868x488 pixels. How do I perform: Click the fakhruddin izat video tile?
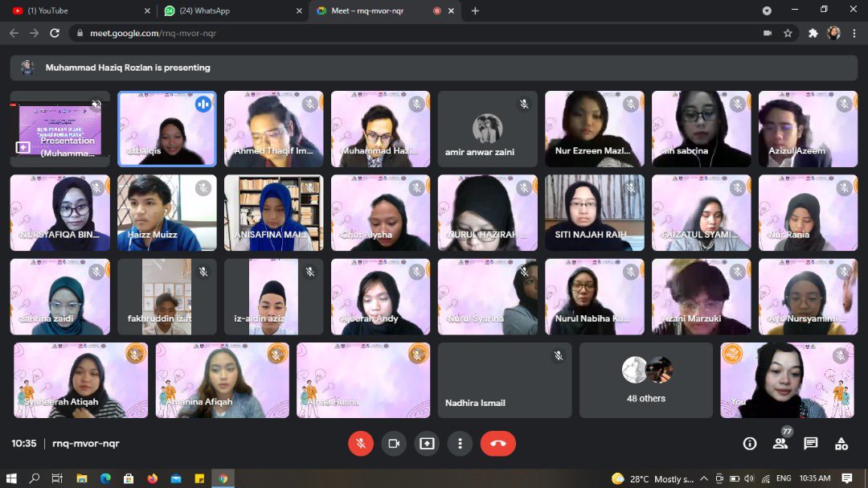coord(167,297)
